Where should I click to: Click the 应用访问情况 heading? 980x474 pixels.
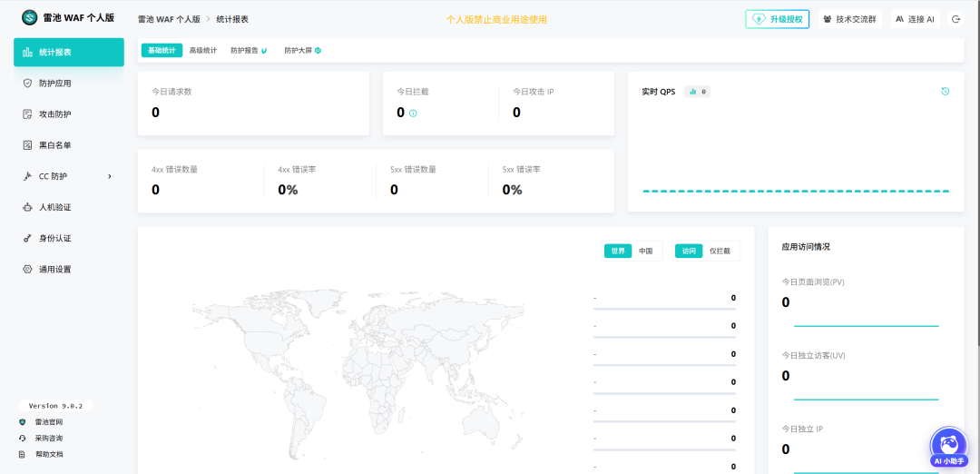[806, 247]
